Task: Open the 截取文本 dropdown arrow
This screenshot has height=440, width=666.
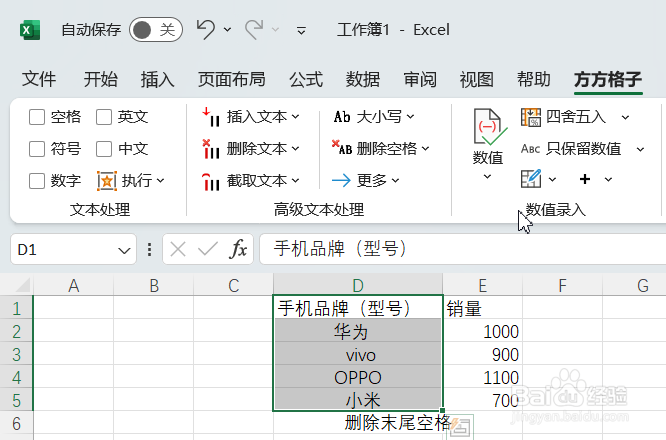Action: 296,181
